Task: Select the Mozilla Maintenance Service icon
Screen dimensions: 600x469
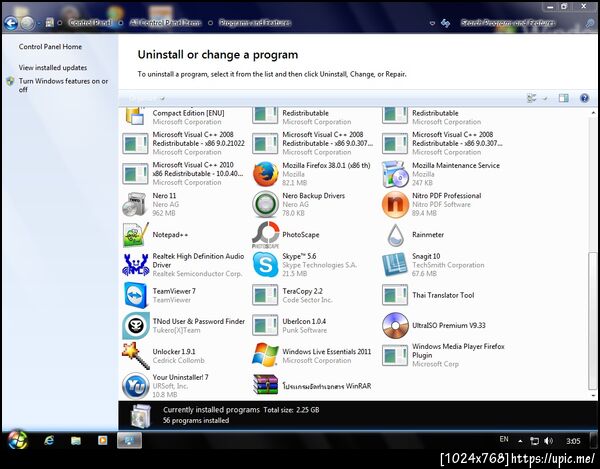Action: point(395,174)
